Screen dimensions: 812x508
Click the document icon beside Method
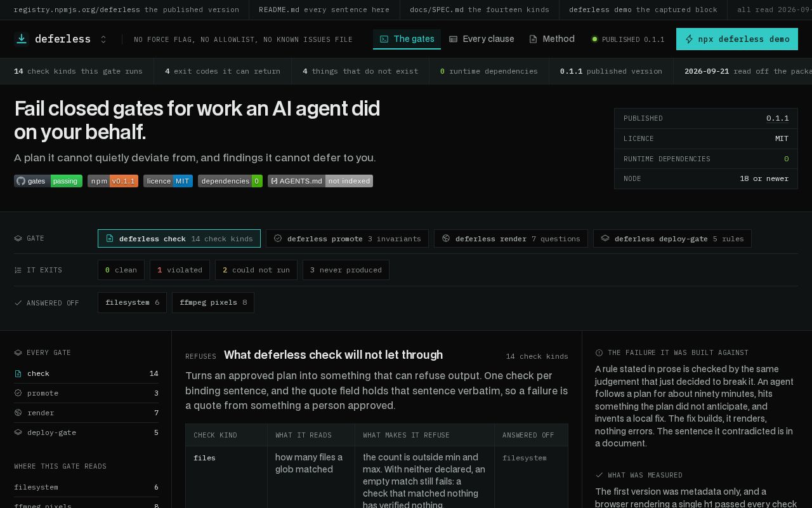click(x=533, y=39)
